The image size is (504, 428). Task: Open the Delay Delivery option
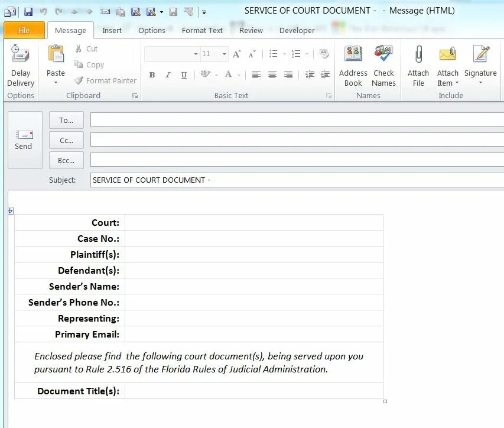[21, 66]
